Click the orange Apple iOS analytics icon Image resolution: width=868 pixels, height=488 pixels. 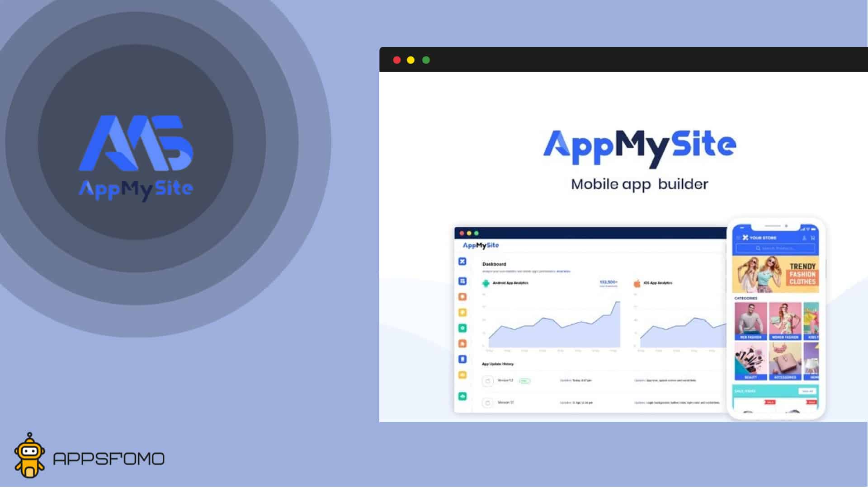(x=637, y=283)
